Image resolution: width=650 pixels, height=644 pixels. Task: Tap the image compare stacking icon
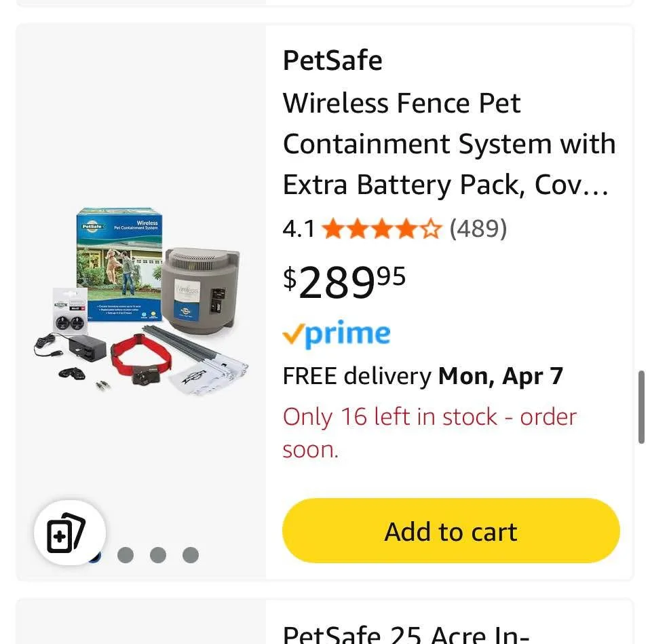click(69, 534)
